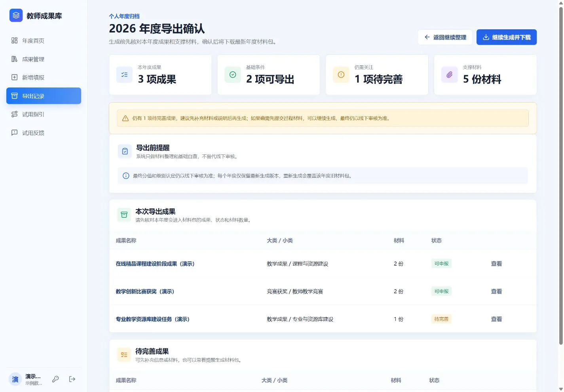Screen dimensions: 564x392
Task: Click the paperclip icon on 支撑材料 card
Action: pyautogui.click(x=449, y=74)
